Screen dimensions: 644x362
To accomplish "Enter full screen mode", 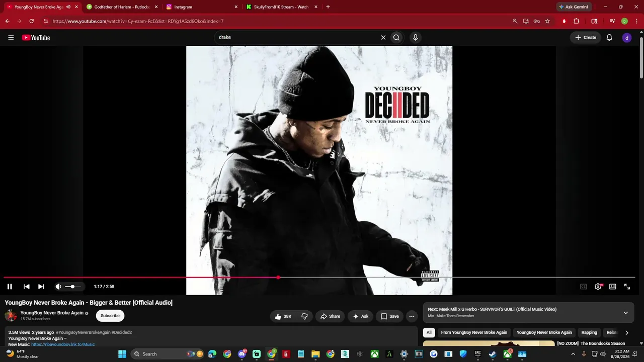I will (x=627, y=287).
